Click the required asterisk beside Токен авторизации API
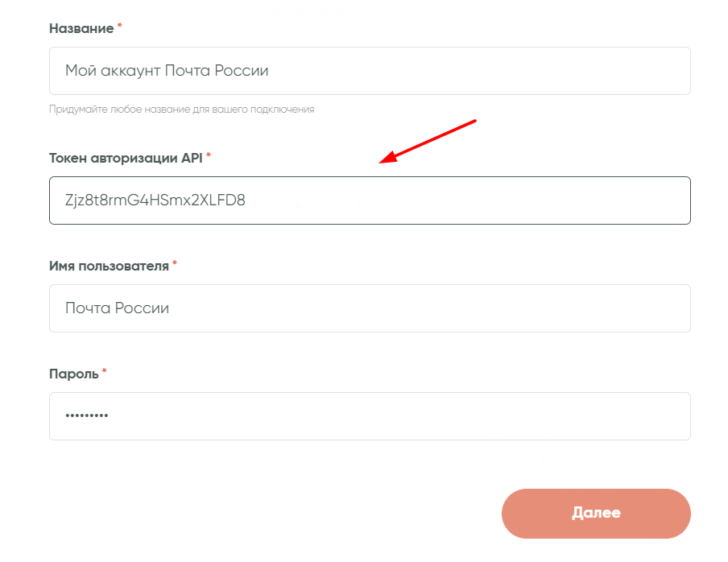The image size is (728, 562). pyautogui.click(x=209, y=157)
